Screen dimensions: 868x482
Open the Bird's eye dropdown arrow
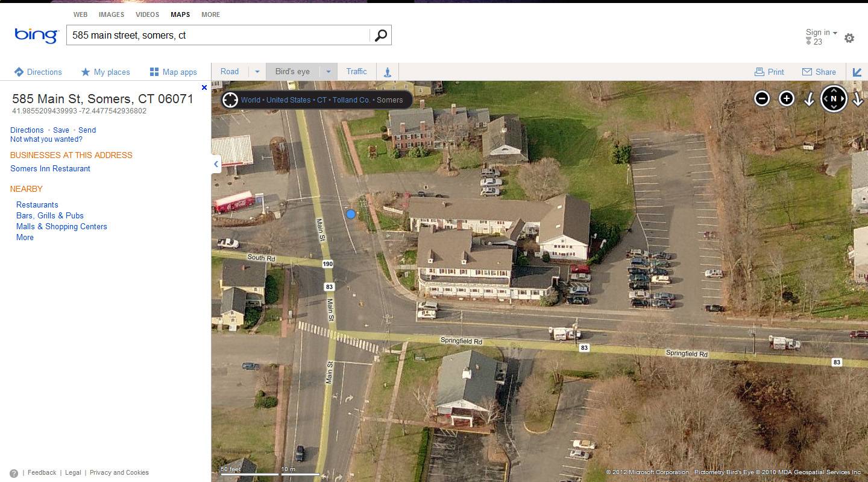(x=328, y=71)
